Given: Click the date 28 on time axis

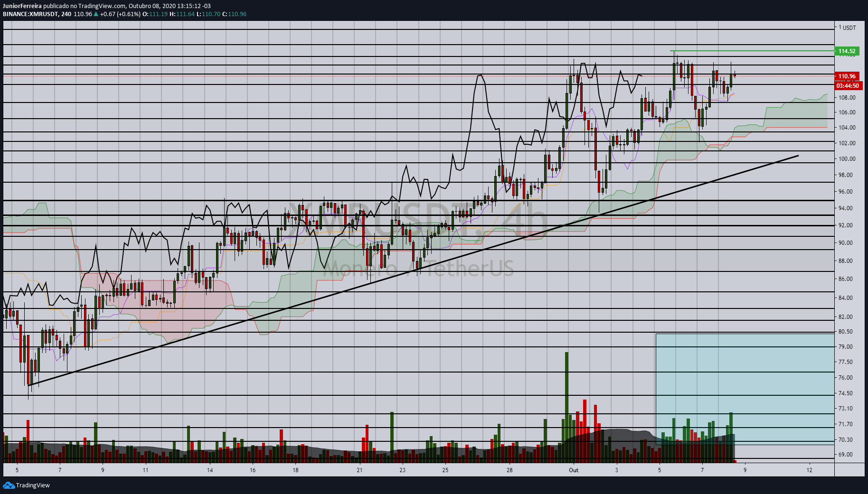Looking at the screenshot, I should 509,470.
